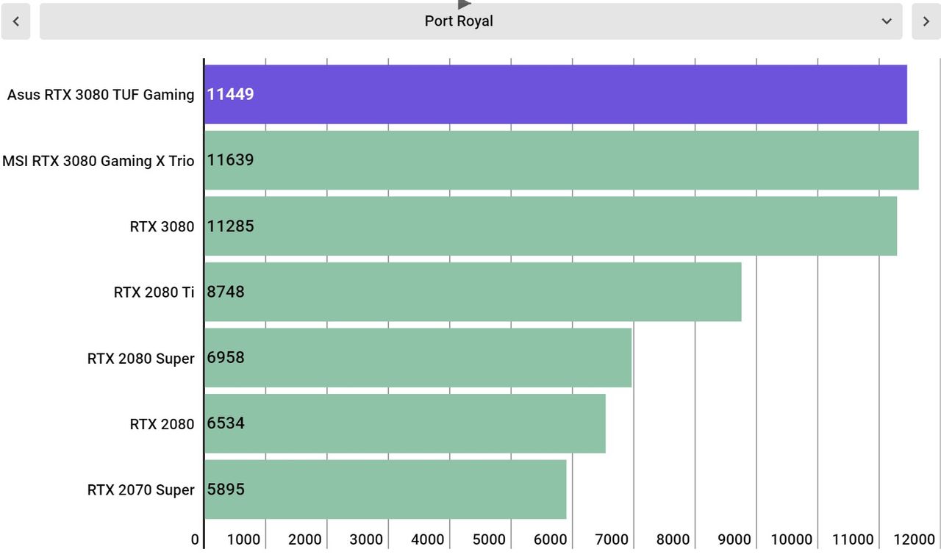Click the score value 6958
This screenshot has height=560, width=941.
(x=226, y=358)
